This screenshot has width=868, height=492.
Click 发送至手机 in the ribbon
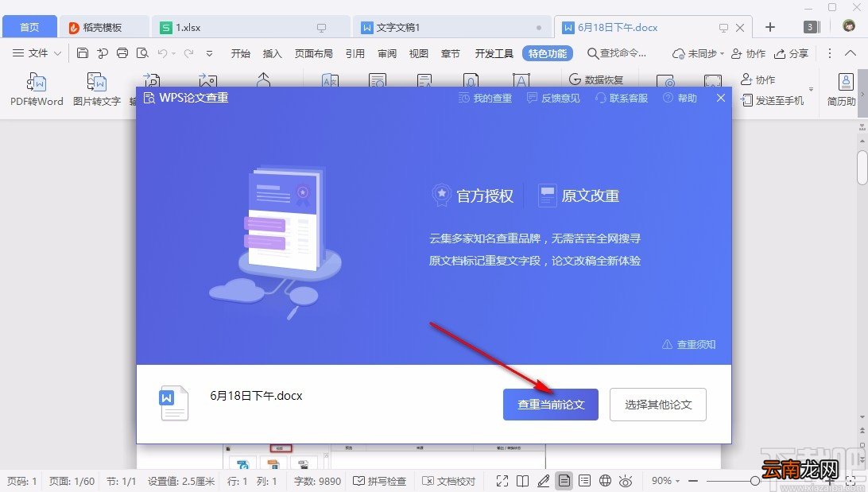pos(773,101)
